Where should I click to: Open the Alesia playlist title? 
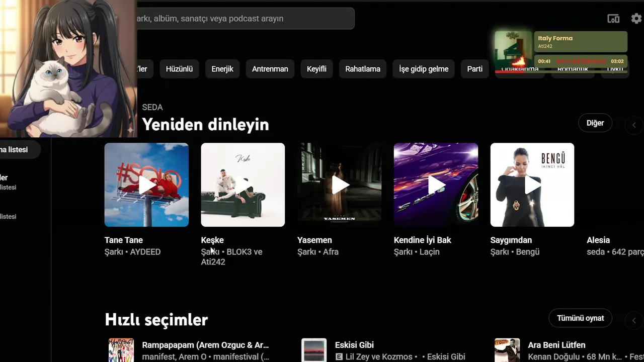(598, 240)
